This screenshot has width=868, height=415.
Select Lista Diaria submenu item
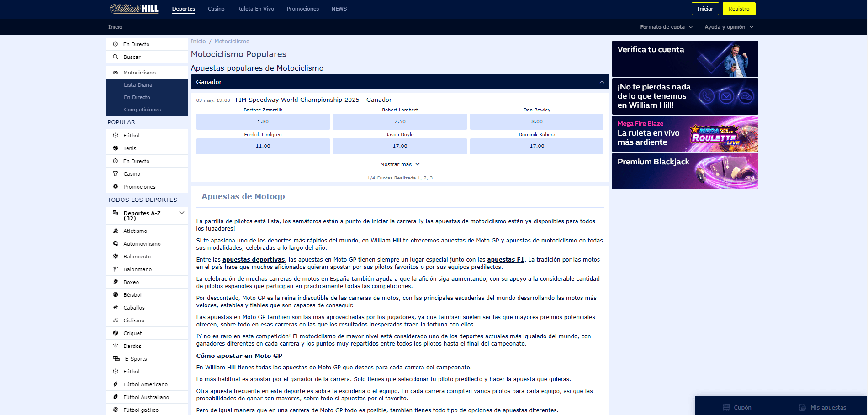147,85
